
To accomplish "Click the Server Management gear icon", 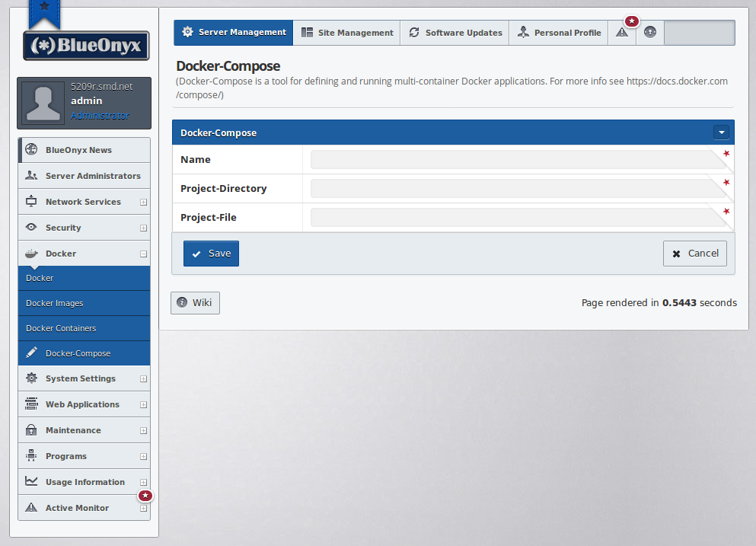I will point(187,32).
